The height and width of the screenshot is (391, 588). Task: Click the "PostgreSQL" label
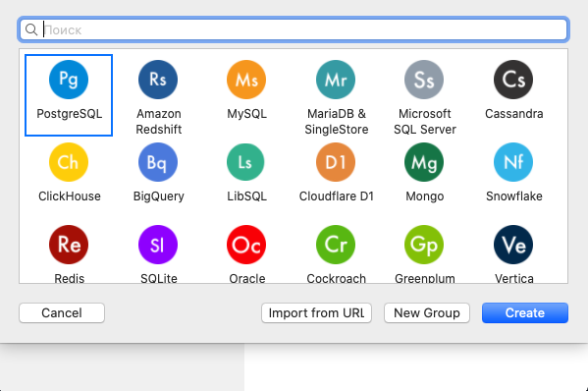(70, 114)
